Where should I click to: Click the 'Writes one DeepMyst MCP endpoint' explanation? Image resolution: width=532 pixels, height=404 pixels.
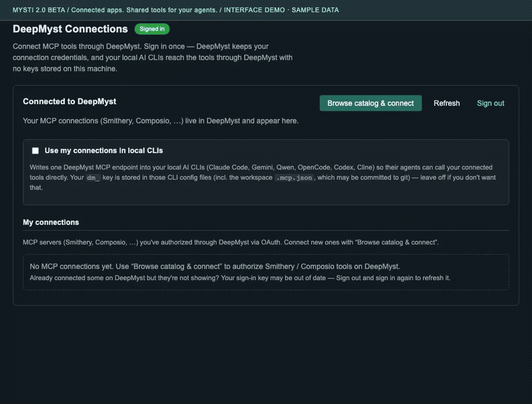pos(263,177)
